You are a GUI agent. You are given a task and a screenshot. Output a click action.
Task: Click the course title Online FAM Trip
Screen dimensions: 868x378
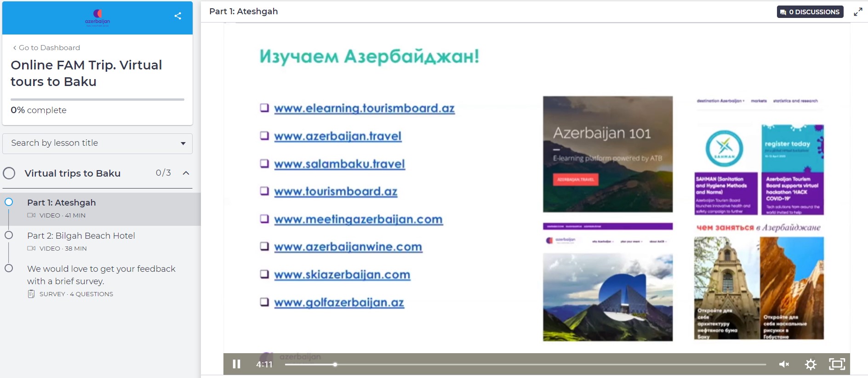[x=86, y=73]
